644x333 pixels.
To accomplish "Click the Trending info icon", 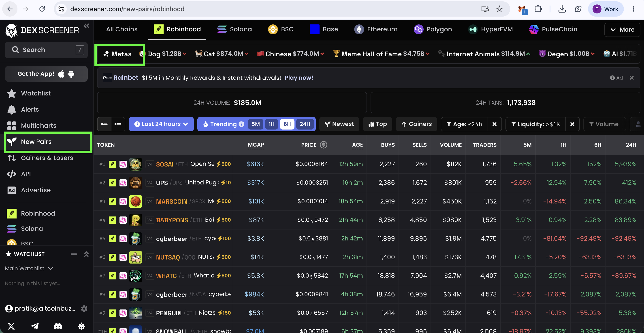I will (241, 124).
